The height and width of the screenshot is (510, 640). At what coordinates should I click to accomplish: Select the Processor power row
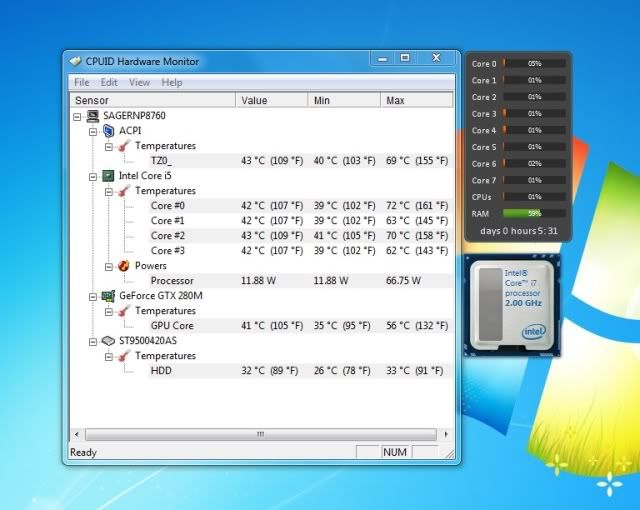300,281
